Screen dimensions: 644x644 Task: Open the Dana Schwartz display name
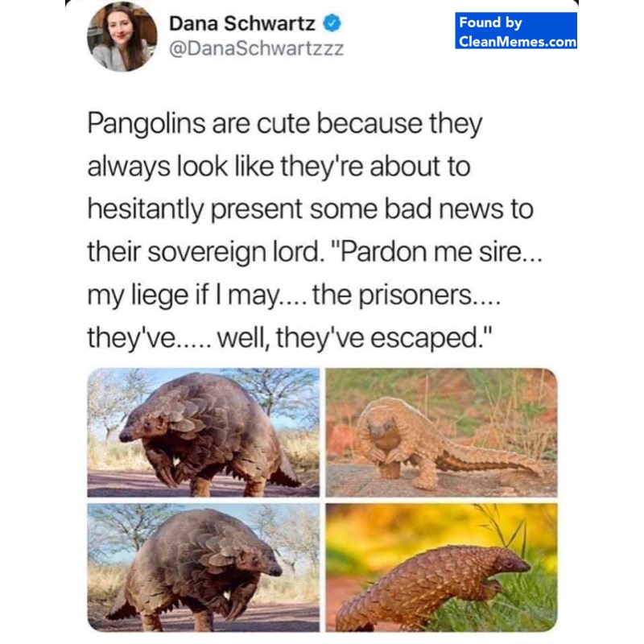[242, 23]
